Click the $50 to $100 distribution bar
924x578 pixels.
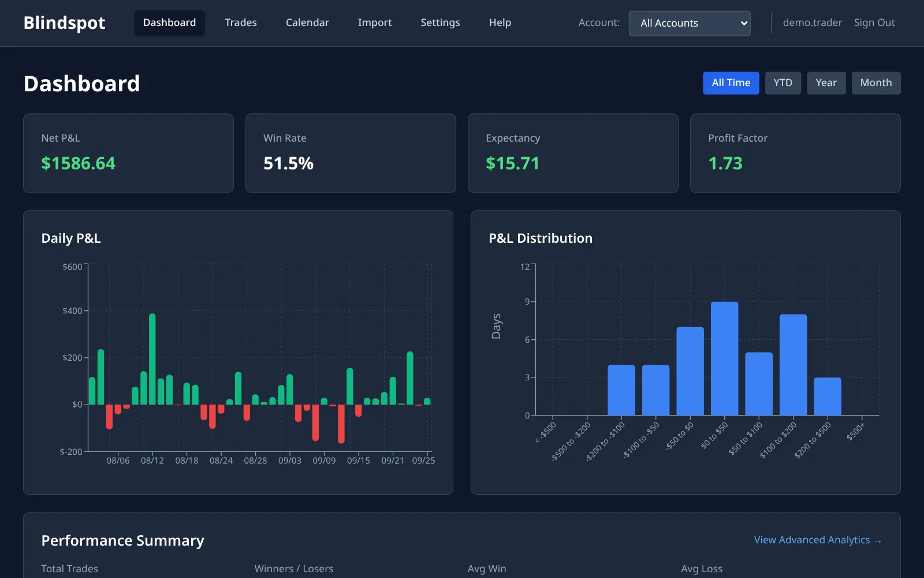759,384
